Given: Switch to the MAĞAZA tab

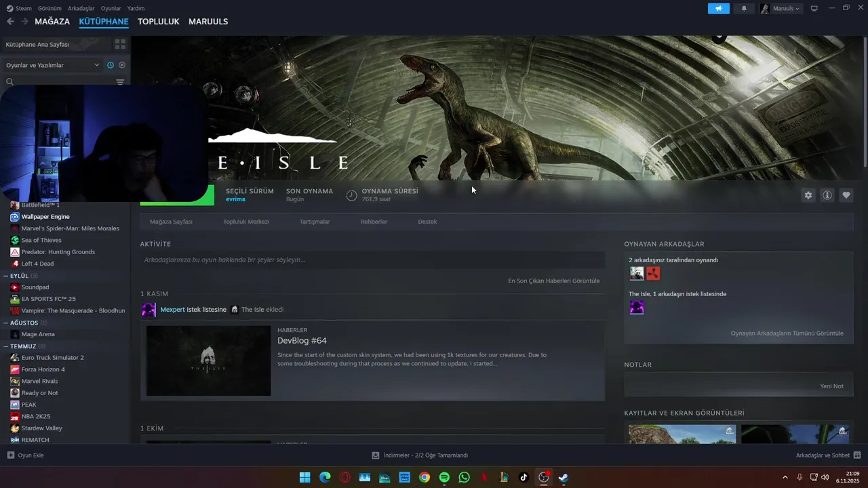Looking at the screenshot, I should point(52,22).
